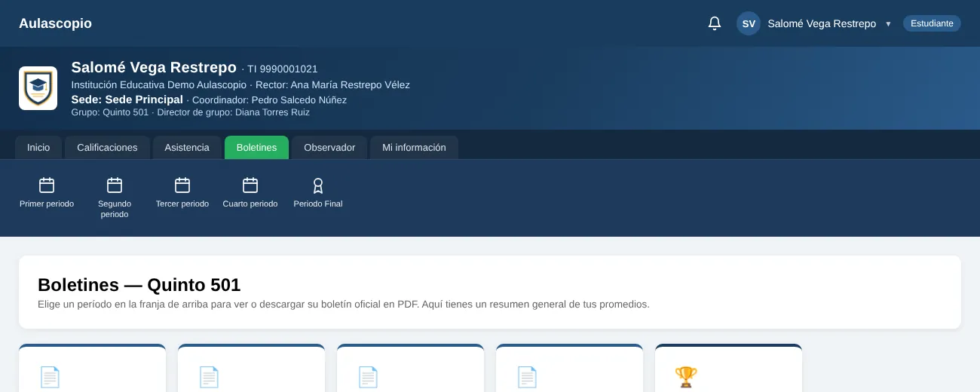Click the trophy icon card
Image resolution: width=980 pixels, height=392 pixels.
[x=728, y=369]
